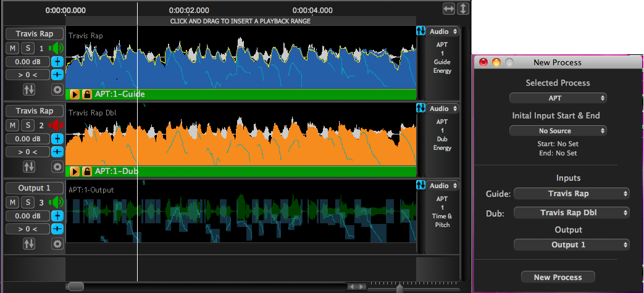Click the vertical fit arrows icon at top right
The image size is (644, 293).
[462, 9]
